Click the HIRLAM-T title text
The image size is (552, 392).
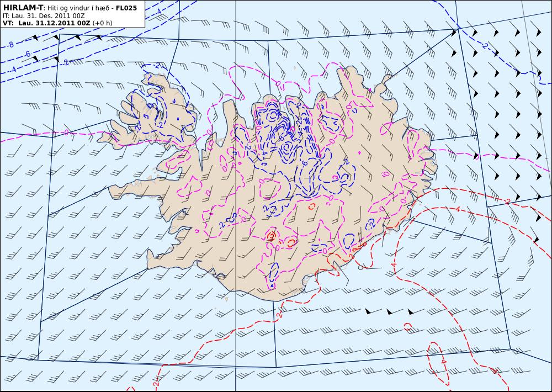[23, 8]
